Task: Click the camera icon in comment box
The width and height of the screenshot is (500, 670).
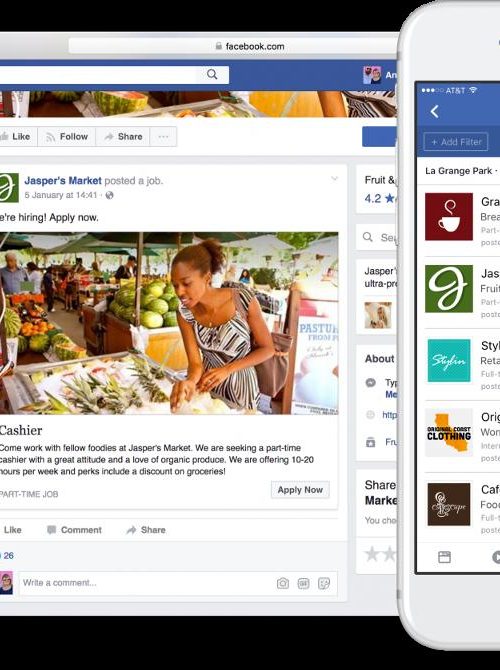Action: click(283, 583)
